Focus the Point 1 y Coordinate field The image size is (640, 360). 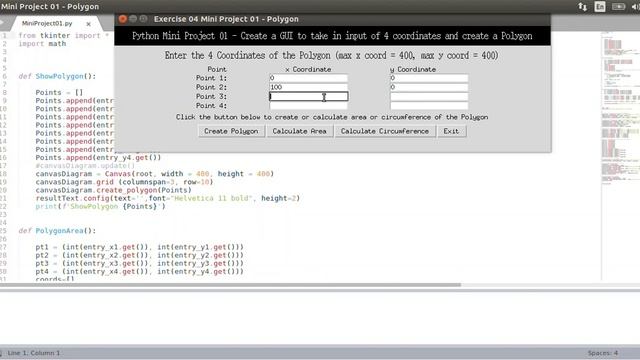pos(429,78)
